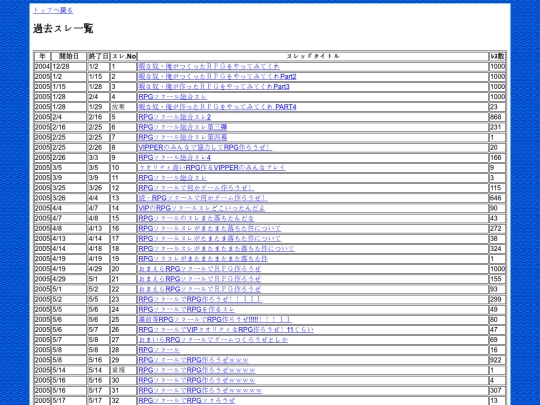Open the RPGツクール総合スレ4 link
The image size is (540, 405).
tap(174, 157)
